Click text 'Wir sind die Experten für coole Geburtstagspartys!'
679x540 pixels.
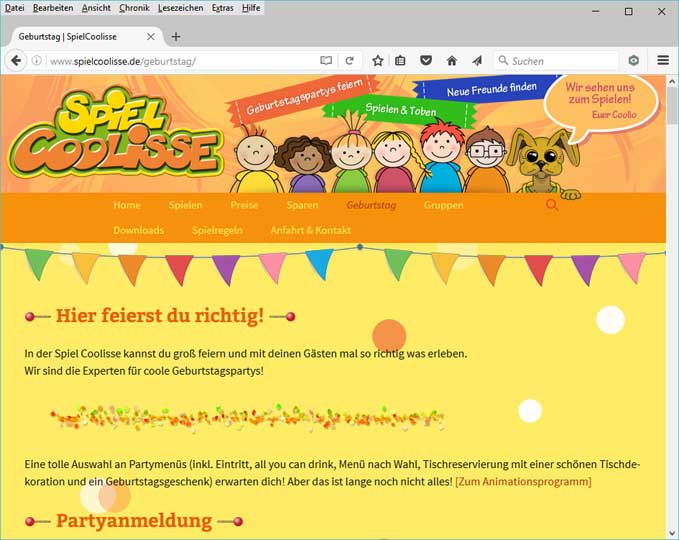click(x=144, y=371)
